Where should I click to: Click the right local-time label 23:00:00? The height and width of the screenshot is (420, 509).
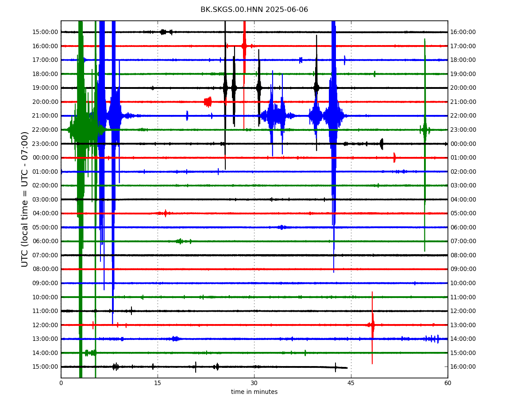pos(463,130)
